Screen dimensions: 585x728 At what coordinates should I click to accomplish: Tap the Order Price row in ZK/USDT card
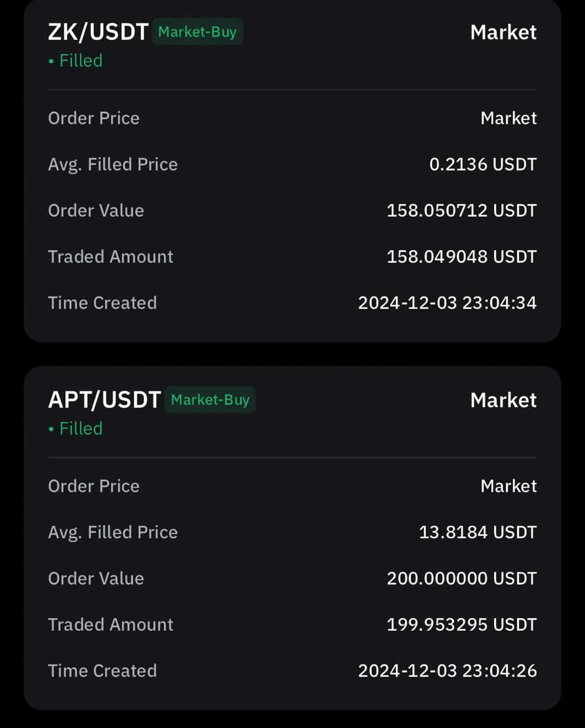pos(292,118)
